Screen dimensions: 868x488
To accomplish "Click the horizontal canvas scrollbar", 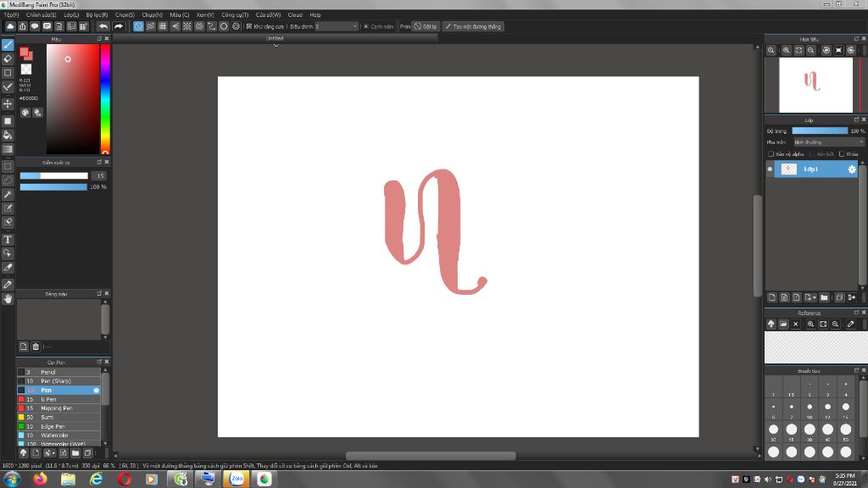I will [x=431, y=455].
